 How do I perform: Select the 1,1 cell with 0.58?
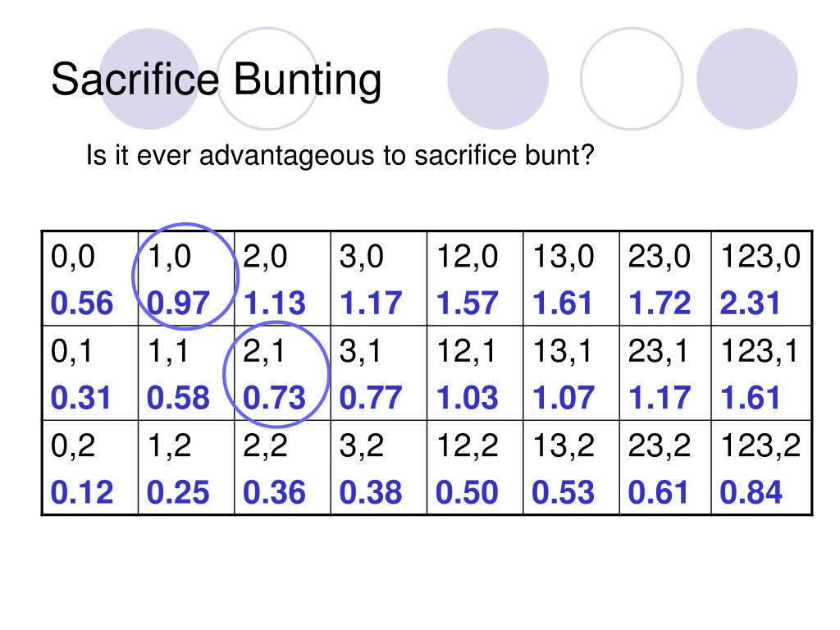(x=186, y=373)
